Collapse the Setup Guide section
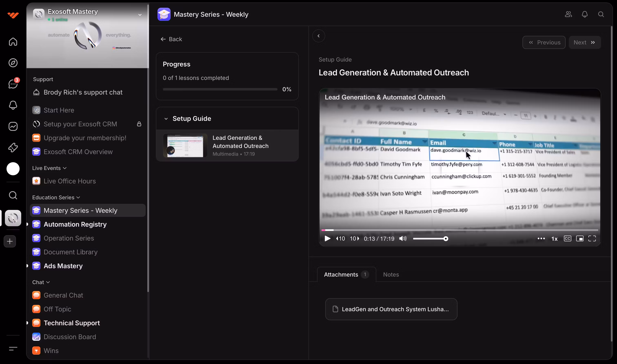The image size is (617, 364). 166,119
